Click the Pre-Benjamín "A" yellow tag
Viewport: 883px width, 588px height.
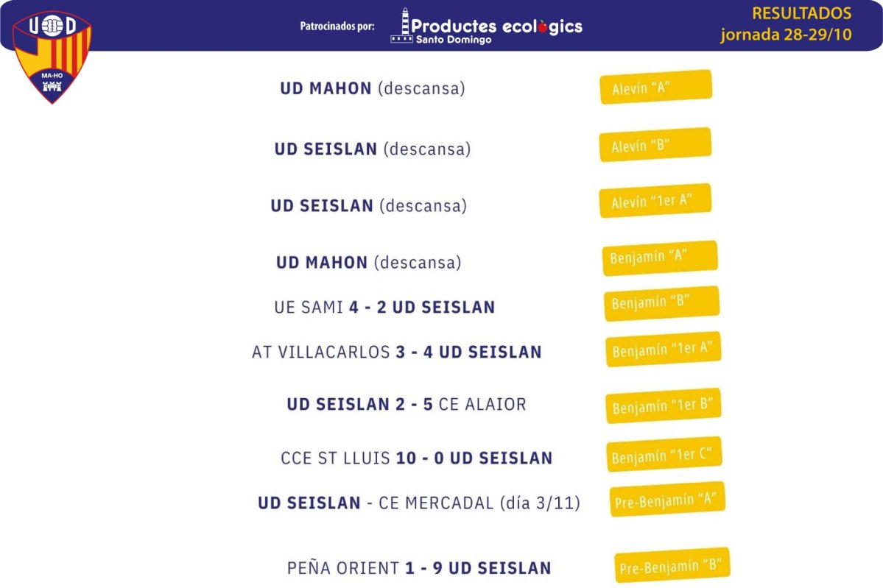[x=667, y=499]
